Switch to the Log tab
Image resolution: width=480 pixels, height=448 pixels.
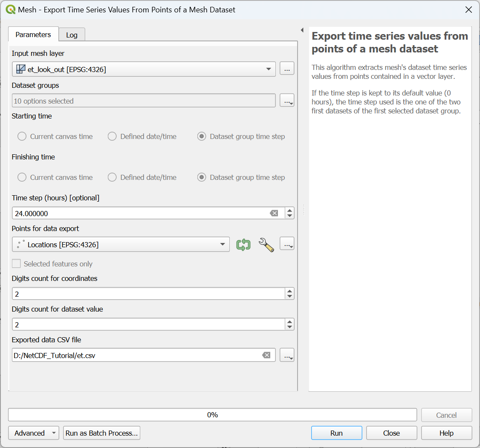72,35
